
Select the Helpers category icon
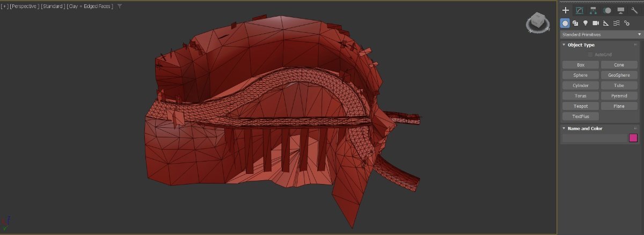pos(606,23)
